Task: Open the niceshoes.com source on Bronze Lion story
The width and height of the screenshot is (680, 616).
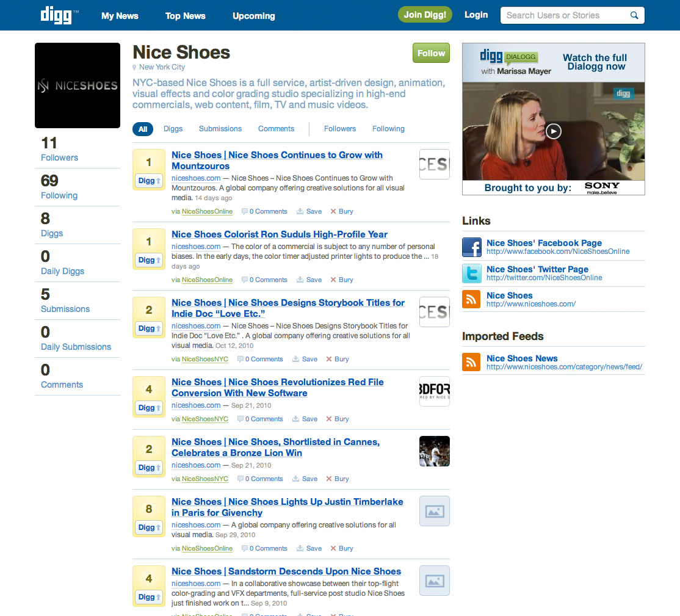Action: click(196, 465)
